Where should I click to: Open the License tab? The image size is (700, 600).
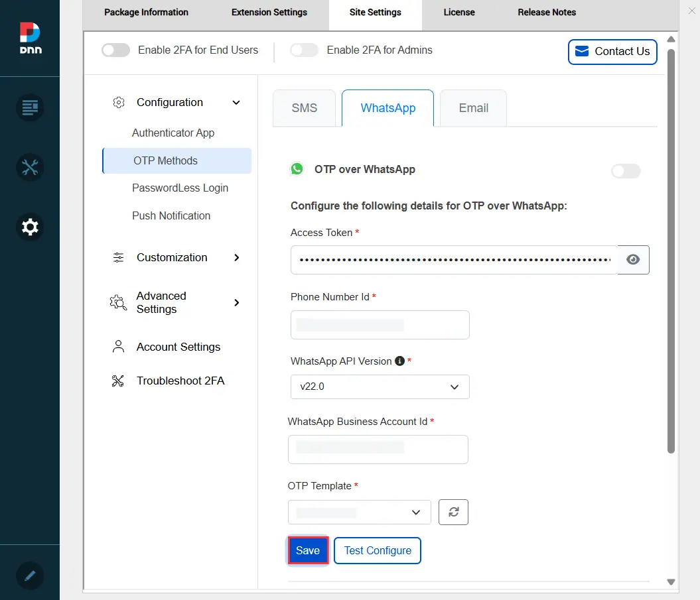click(459, 13)
